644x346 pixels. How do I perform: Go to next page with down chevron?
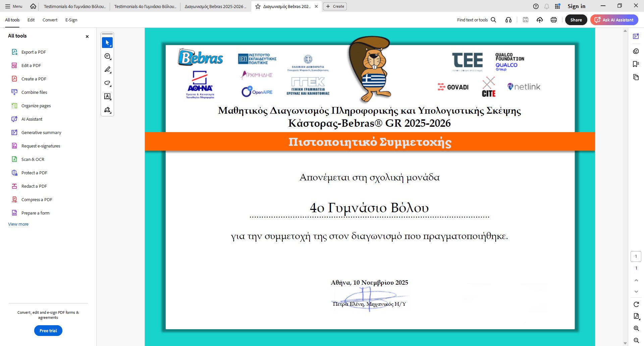(636, 292)
